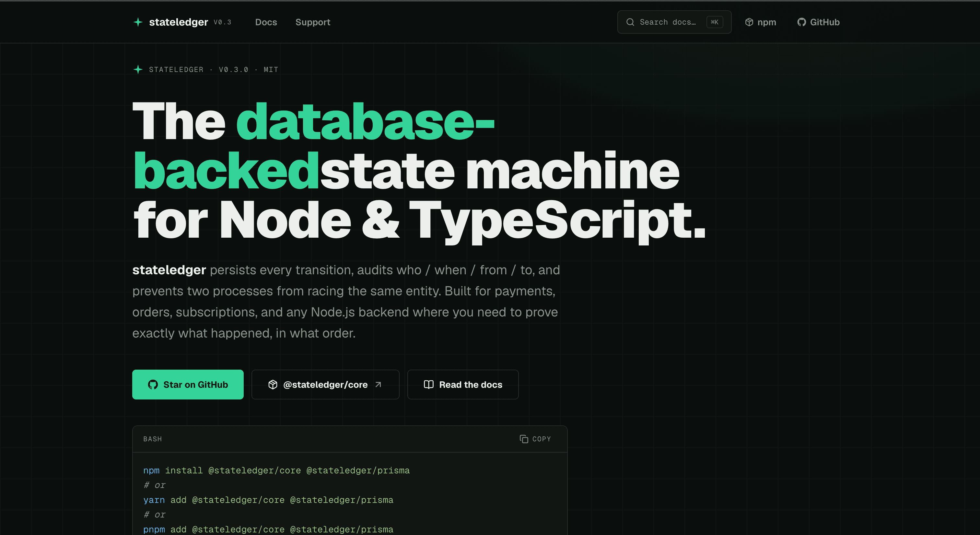Image resolution: width=980 pixels, height=535 pixels.
Task: Click the COPY label in the bash block
Action: pyautogui.click(x=541, y=439)
